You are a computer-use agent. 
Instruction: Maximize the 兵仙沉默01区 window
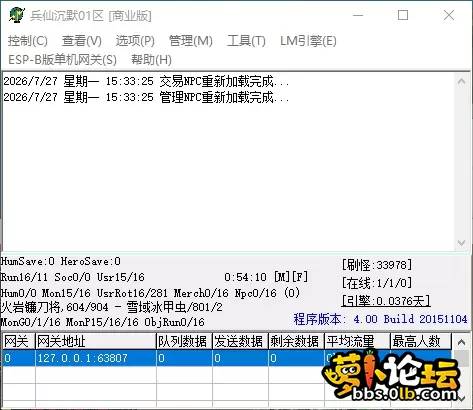403,15
